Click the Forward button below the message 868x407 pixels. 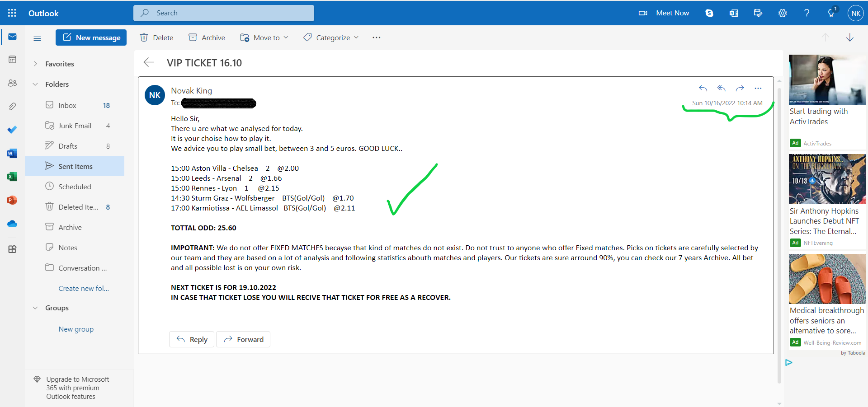pyautogui.click(x=243, y=339)
